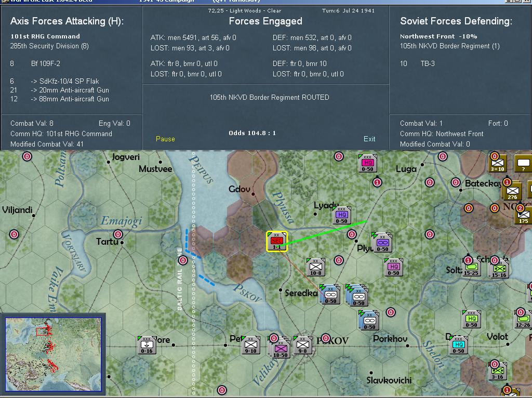Click the 'TB-3' bomber line
This screenshot has width=532, height=398.
pyautogui.click(x=428, y=63)
